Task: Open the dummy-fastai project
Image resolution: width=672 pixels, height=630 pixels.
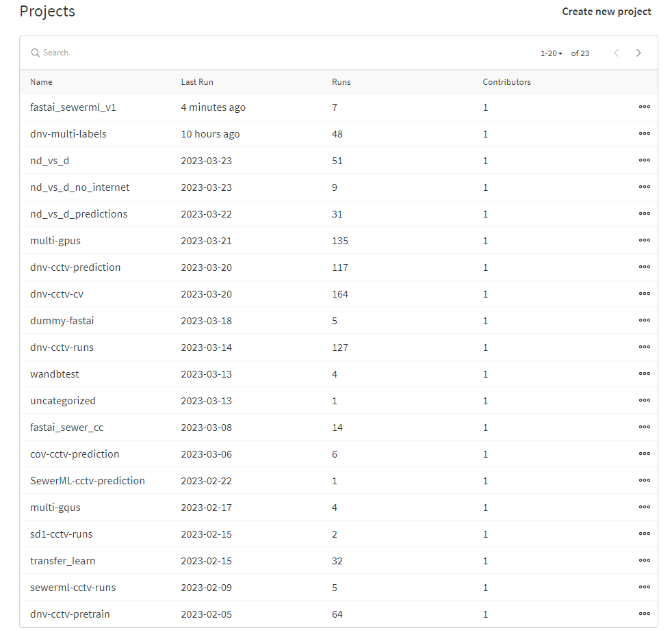Action: click(62, 320)
